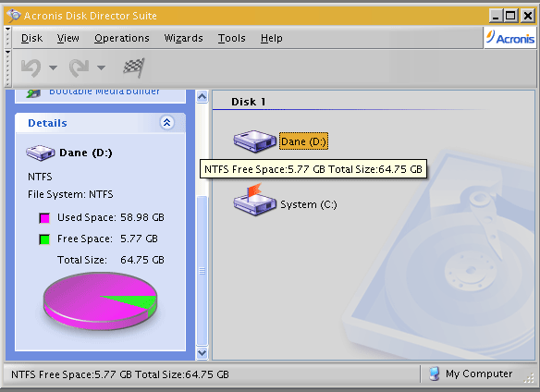Click the magenta Used Space swatch
Image resolution: width=540 pixels, height=392 pixels.
click(44, 218)
